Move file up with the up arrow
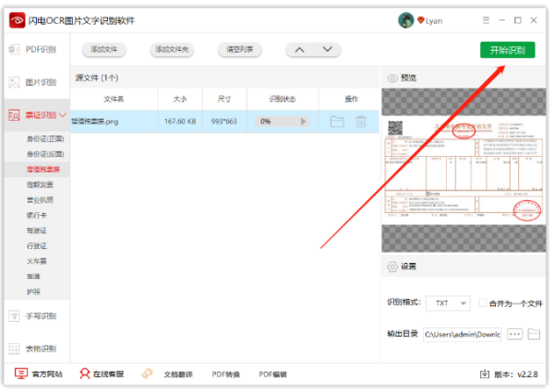The image size is (554, 392). [300, 50]
